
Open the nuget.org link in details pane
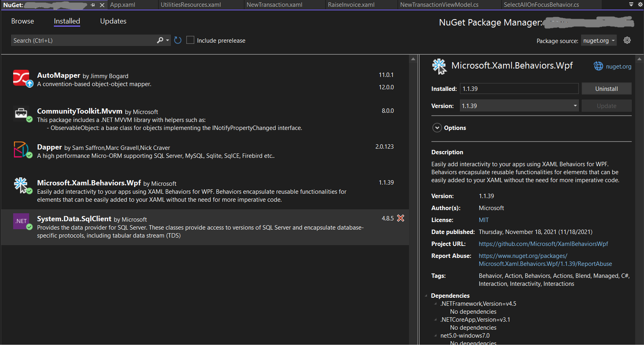(x=618, y=67)
